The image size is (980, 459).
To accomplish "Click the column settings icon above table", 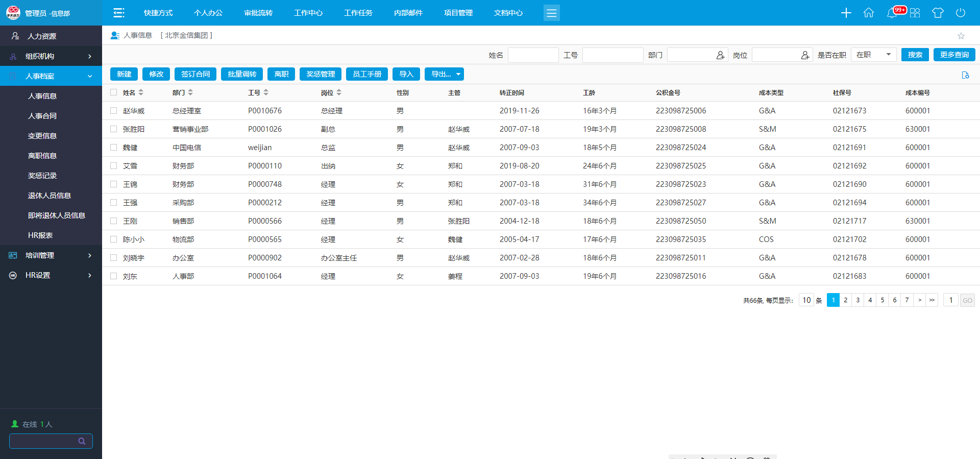I will [965, 75].
